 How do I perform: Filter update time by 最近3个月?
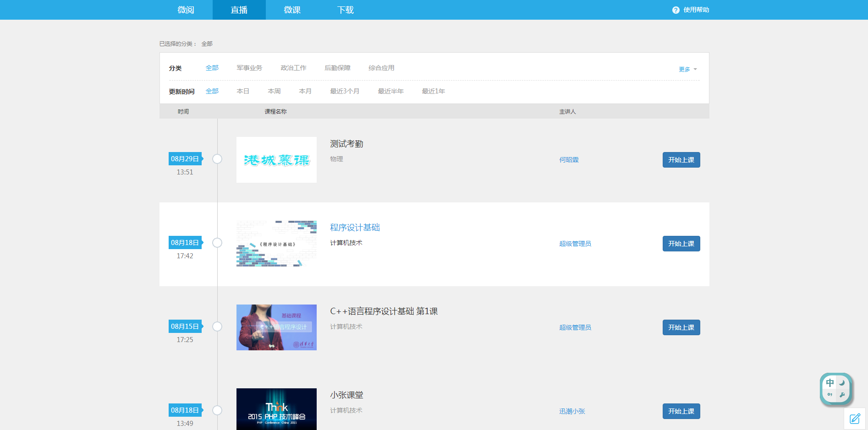tap(345, 91)
